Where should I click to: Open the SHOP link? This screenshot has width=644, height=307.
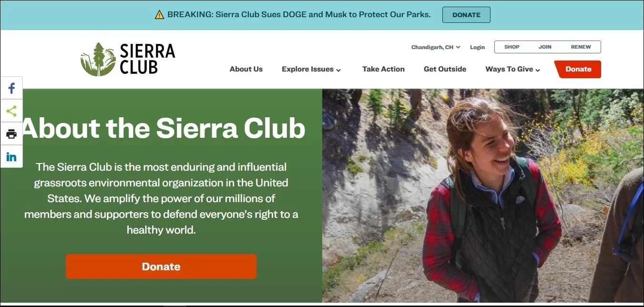[512, 47]
